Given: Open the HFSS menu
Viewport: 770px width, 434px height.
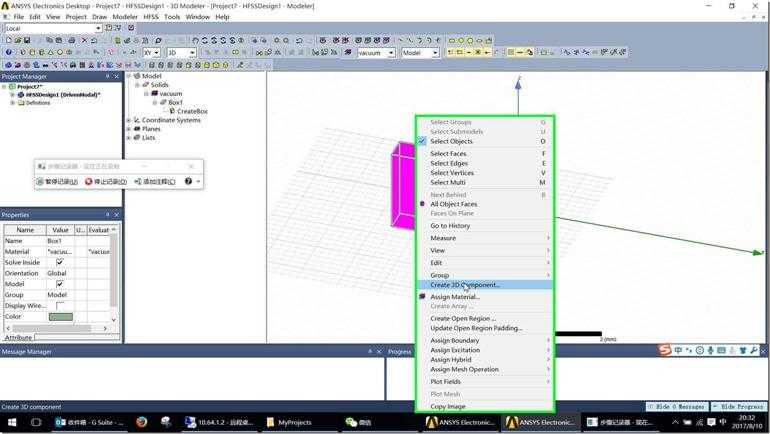Looking at the screenshot, I should [x=151, y=17].
